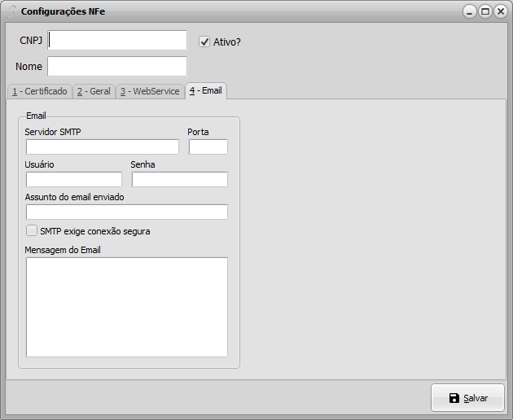Select the 4 - Email tab
This screenshot has width=513, height=420.
(206, 90)
